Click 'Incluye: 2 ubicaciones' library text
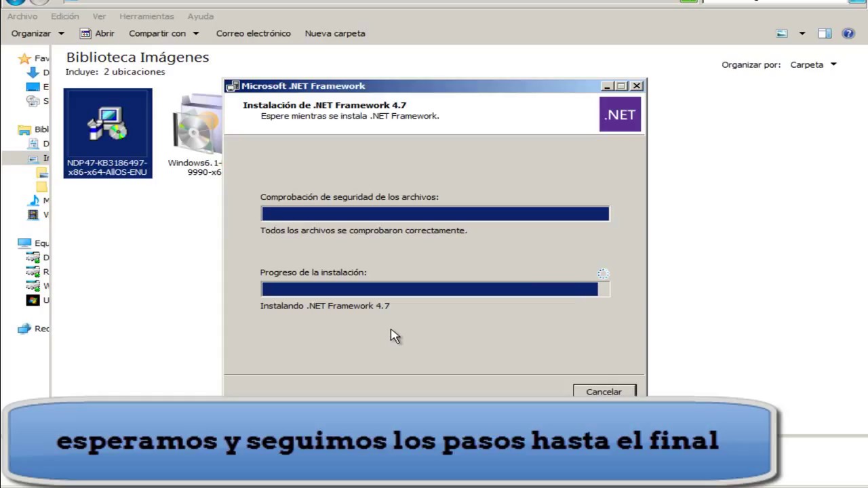 (115, 72)
